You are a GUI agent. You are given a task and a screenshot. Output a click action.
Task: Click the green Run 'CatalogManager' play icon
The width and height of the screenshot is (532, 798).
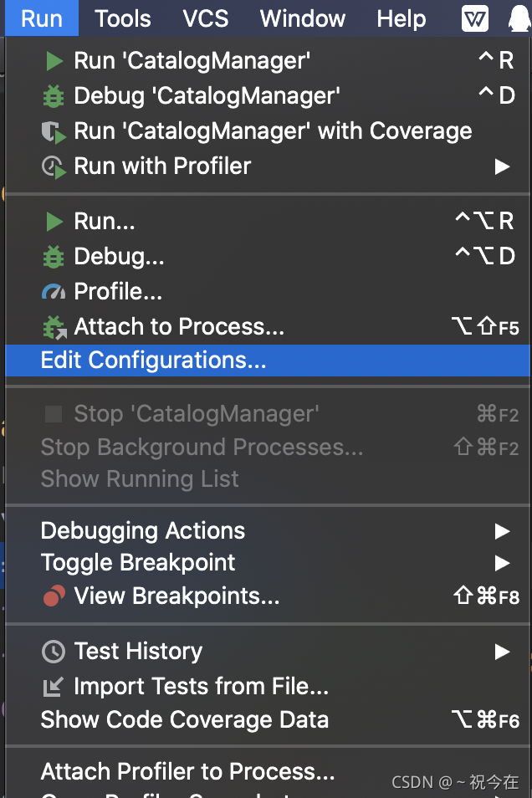pyautogui.click(x=54, y=60)
